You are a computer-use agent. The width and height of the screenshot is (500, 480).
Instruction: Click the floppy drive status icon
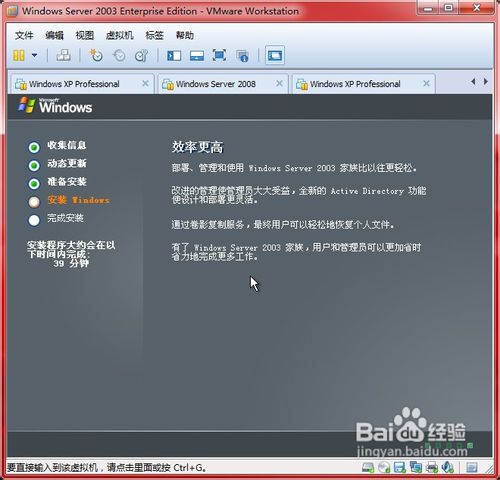pyautogui.click(x=400, y=467)
